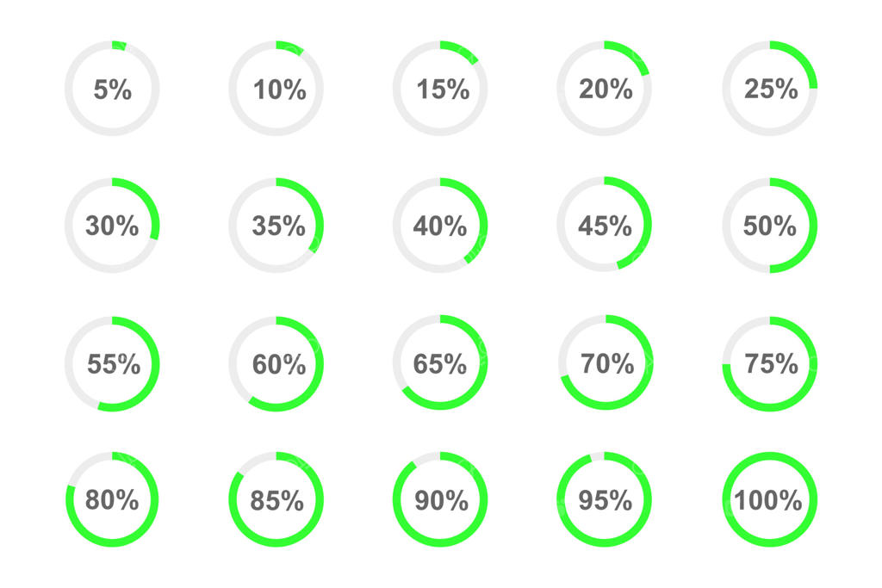Pick the 80% progress circle
The width and height of the screenshot is (882, 588).
click(112, 499)
